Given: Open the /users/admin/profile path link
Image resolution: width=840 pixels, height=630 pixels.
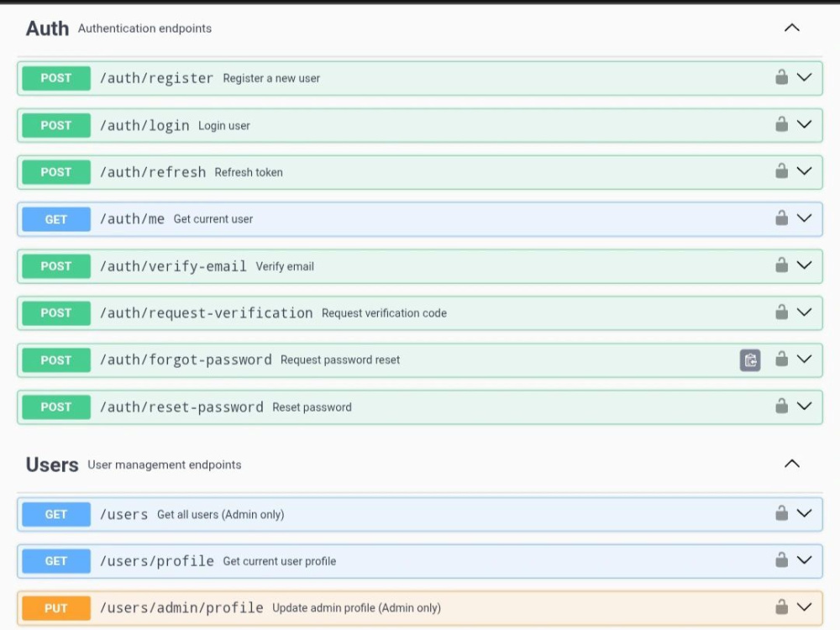Looking at the screenshot, I should tap(181, 608).
